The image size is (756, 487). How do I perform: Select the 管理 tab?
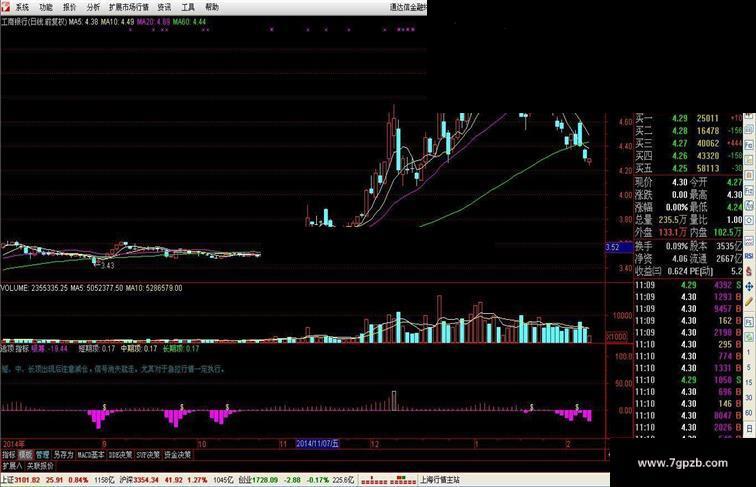42,455
